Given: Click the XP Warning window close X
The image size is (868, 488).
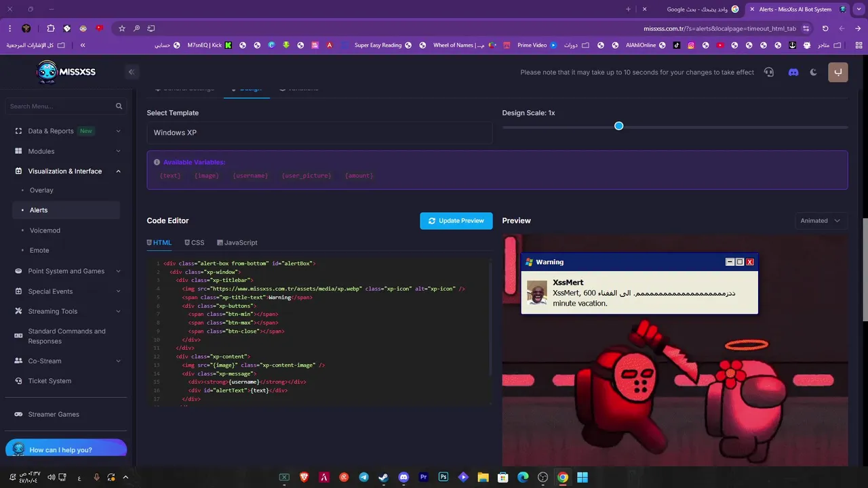Looking at the screenshot, I should click(750, 262).
